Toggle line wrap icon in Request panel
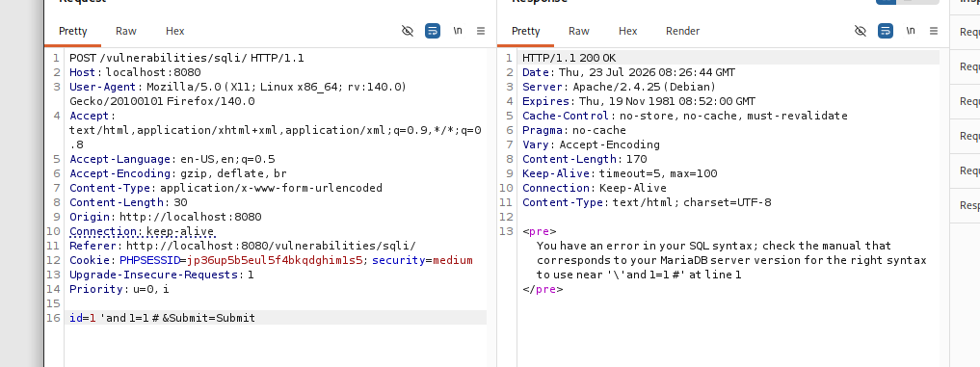This screenshot has height=367, width=980. pos(433,31)
